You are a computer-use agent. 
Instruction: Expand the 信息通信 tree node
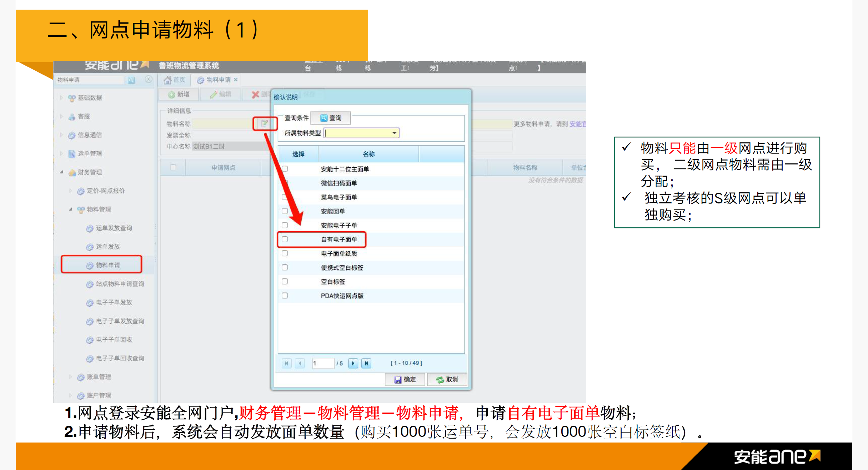[x=62, y=135]
